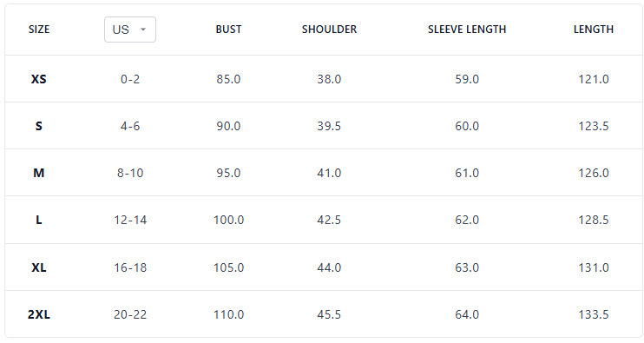Click the SHOULDER column header
This screenshot has height=343, width=644.
pyautogui.click(x=329, y=30)
